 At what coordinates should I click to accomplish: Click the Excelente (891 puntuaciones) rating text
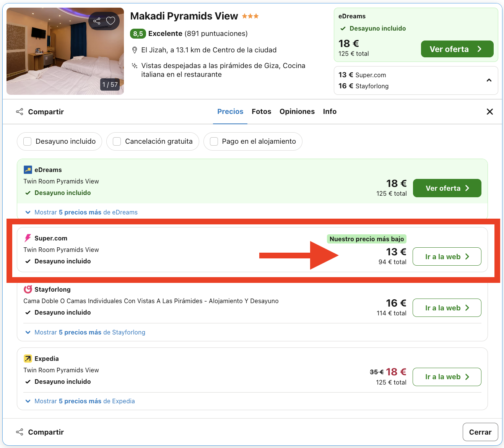click(198, 34)
